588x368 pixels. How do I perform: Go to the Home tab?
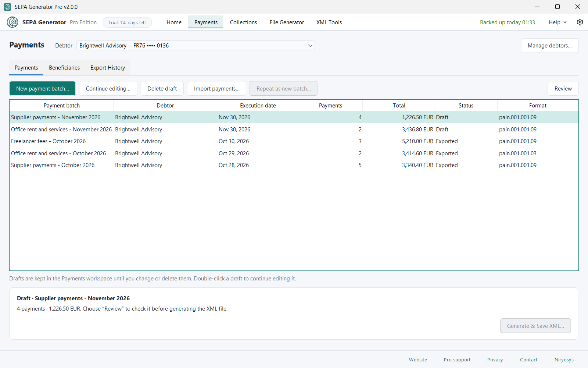[174, 22]
